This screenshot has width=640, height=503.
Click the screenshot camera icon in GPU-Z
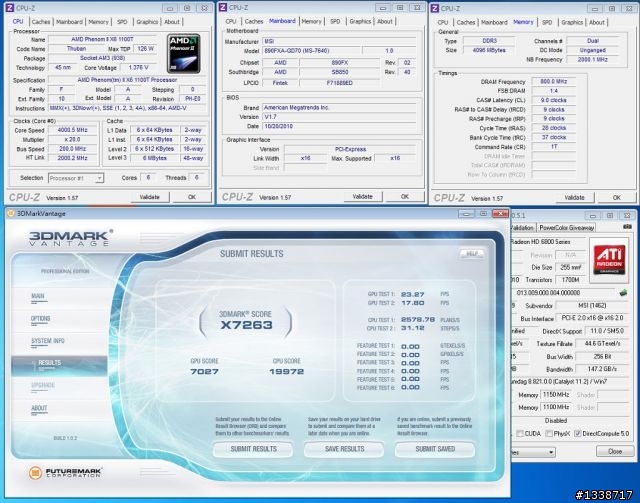point(627,227)
